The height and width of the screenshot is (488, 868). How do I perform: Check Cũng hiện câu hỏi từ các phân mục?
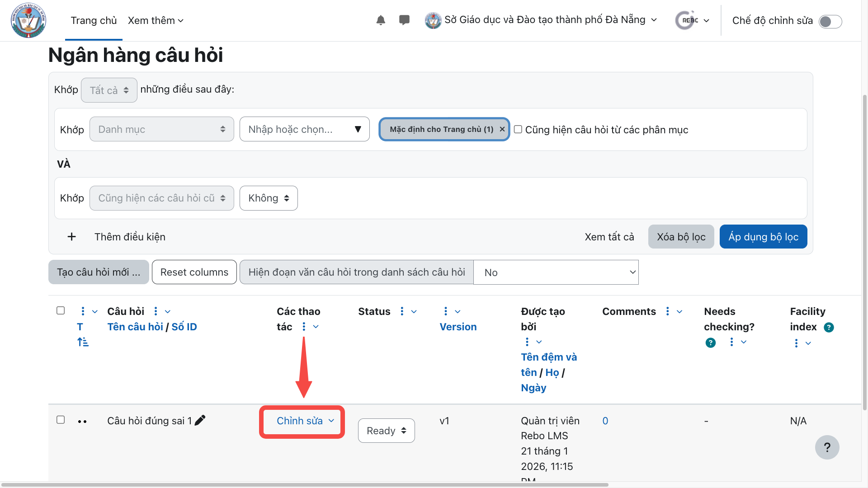[x=518, y=129]
